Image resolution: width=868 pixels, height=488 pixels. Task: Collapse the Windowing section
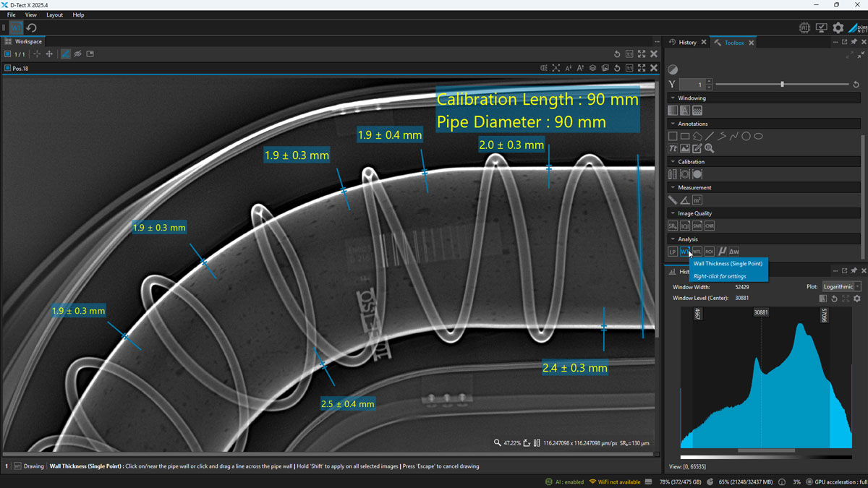tap(674, 98)
